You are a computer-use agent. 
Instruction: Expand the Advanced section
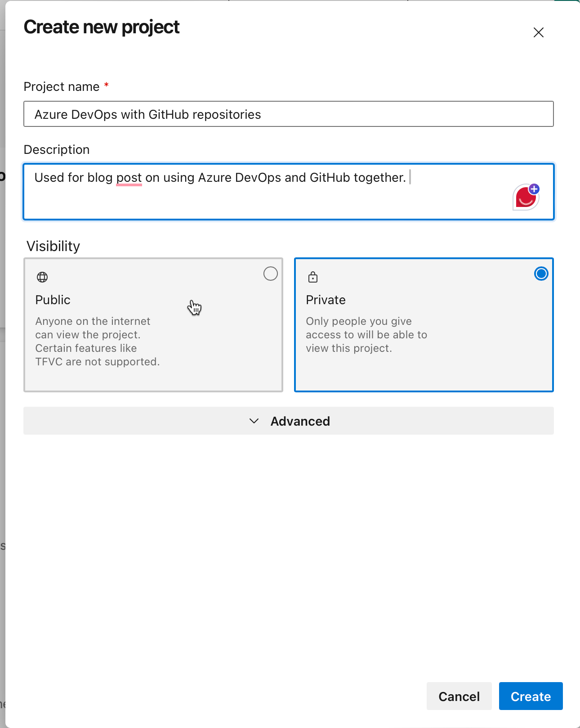[289, 421]
